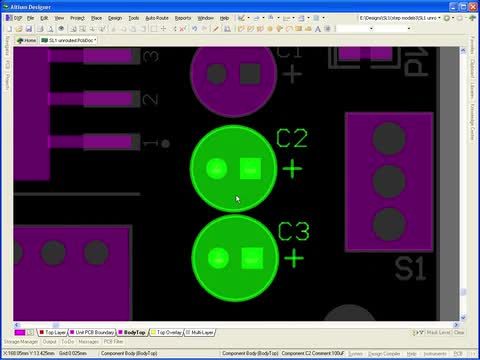Click the Place Polygon Pour icon
Image resolution: width=480 pixels, height=360 pixels.
coord(308,29)
